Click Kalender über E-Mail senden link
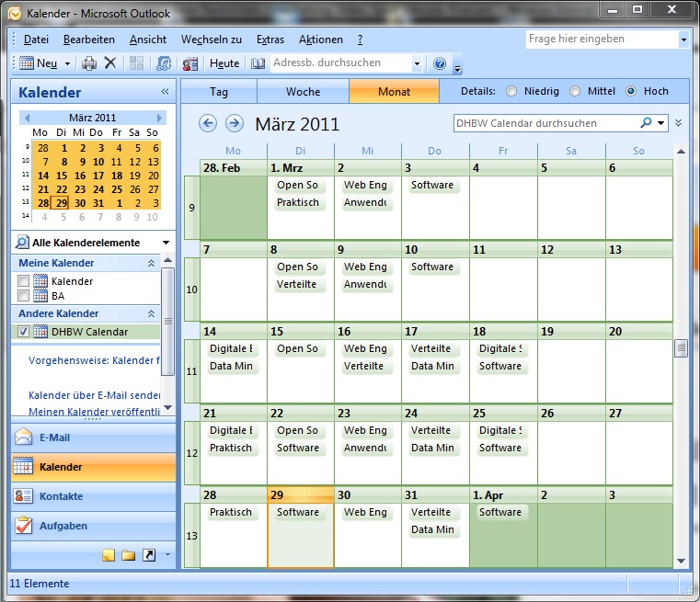The image size is (700, 602). tap(94, 395)
